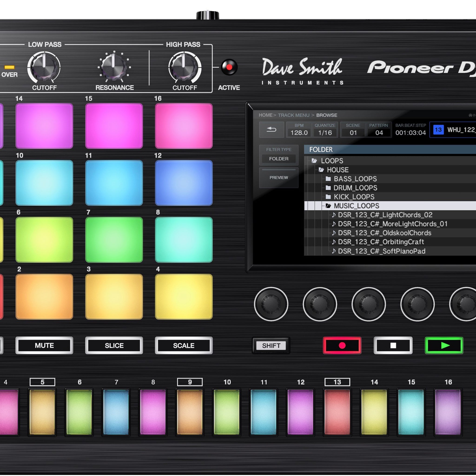Hold the SHIFT button
This screenshot has height=476, width=476.
click(x=271, y=345)
